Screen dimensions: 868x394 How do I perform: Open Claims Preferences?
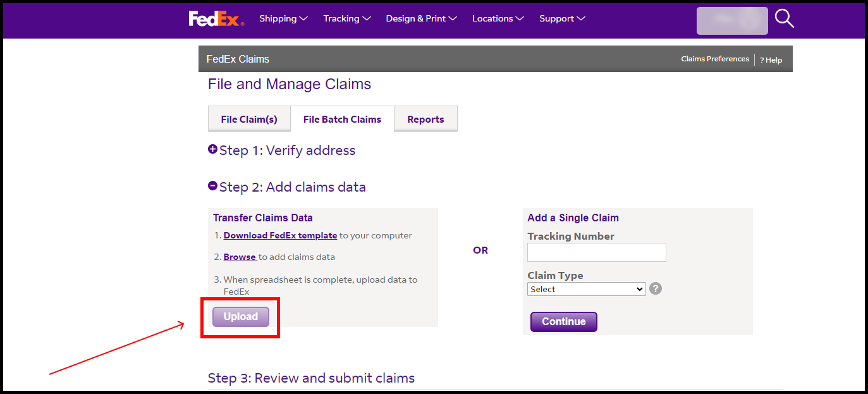pyautogui.click(x=715, y=58)
